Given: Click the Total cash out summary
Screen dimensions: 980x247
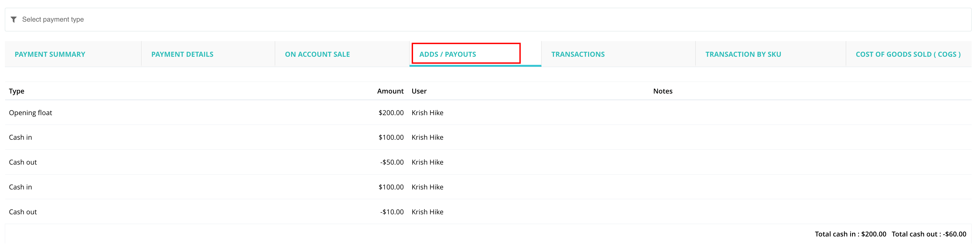Looking at the screenshot, I should click(x=929, y=234).
